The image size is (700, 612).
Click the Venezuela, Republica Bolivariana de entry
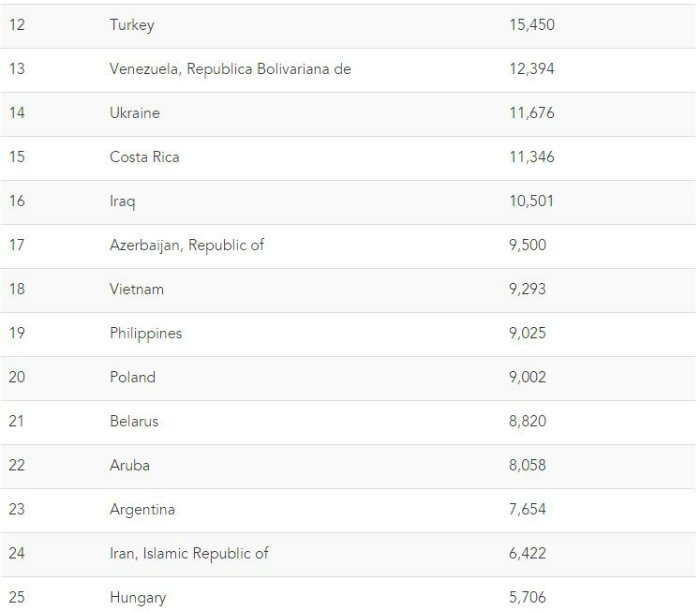[x=230, y=69]
